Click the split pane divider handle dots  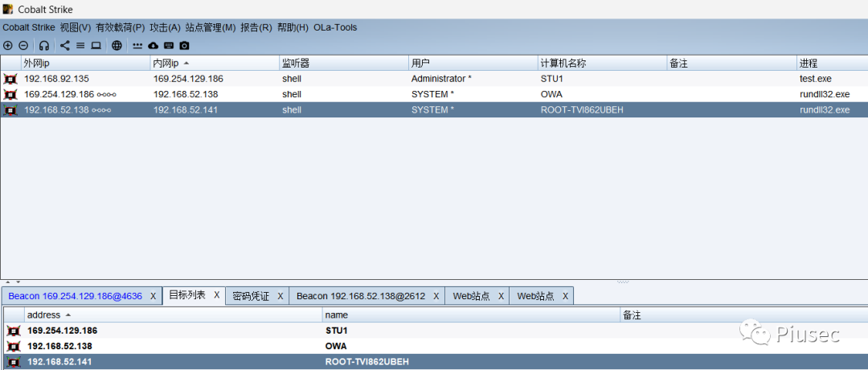(623, 282)
